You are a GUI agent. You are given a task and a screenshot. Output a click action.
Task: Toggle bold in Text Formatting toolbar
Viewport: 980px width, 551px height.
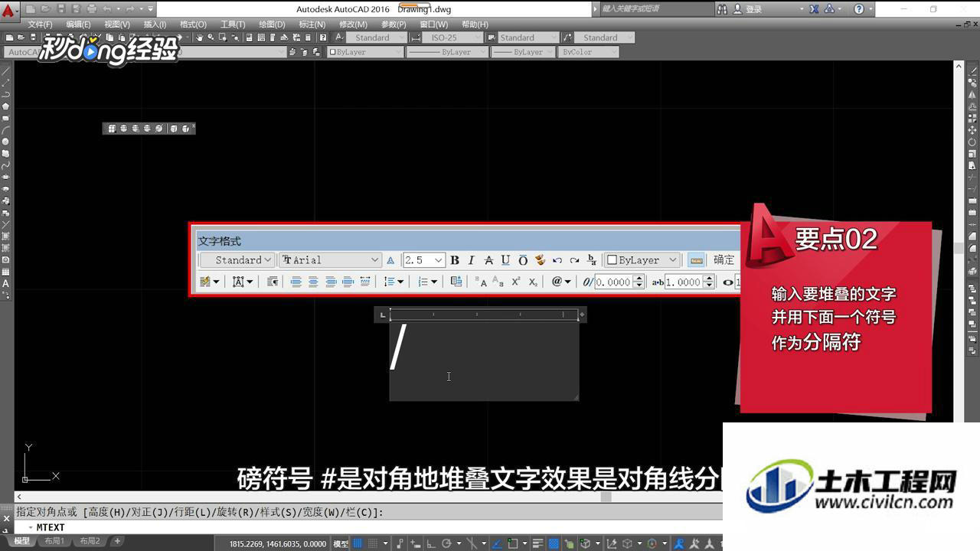point(455,260)
